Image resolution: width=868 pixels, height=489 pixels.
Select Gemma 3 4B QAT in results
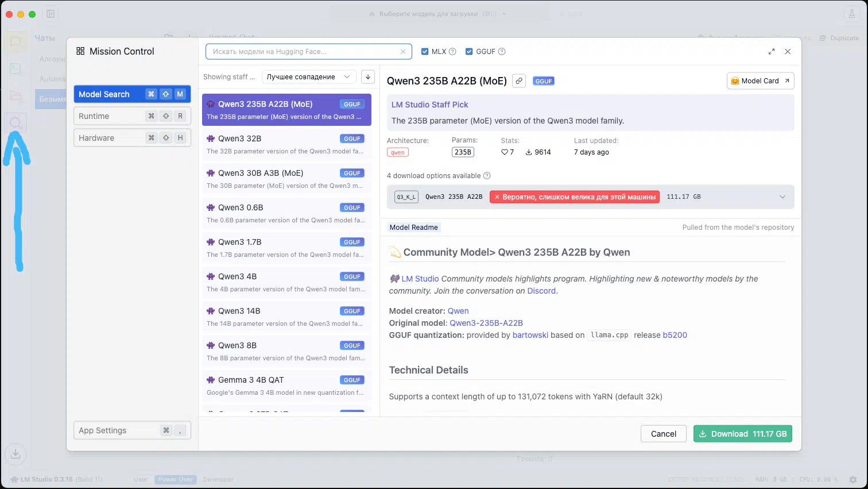[x=286, y=386]
